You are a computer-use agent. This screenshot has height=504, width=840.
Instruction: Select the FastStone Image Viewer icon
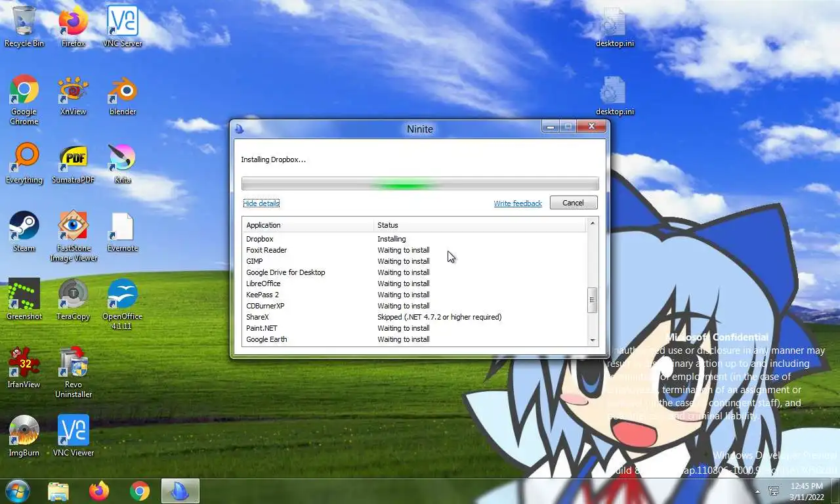(x=73, y=236)
